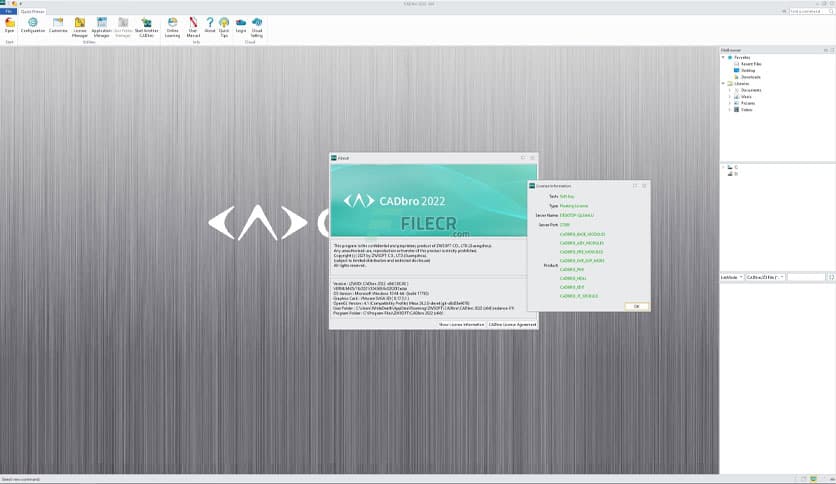Viewport: 836px width, 484px height.
Task: Open the file type filter dropdown
Action: 765,277
